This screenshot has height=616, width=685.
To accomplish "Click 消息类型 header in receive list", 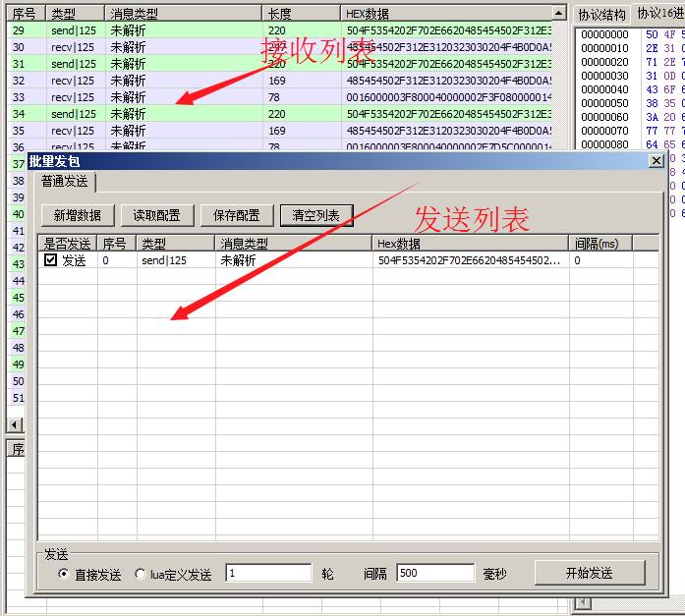I will tap(184, 14).
